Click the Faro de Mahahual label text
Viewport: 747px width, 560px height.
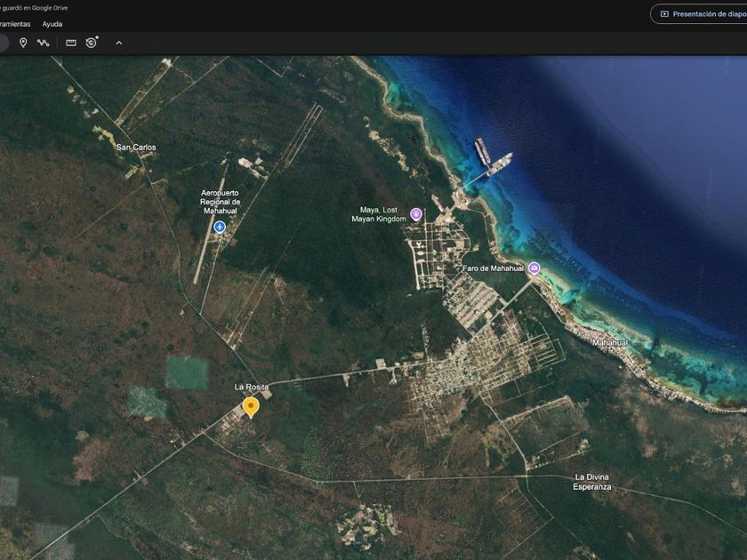(x=493, y=268)
